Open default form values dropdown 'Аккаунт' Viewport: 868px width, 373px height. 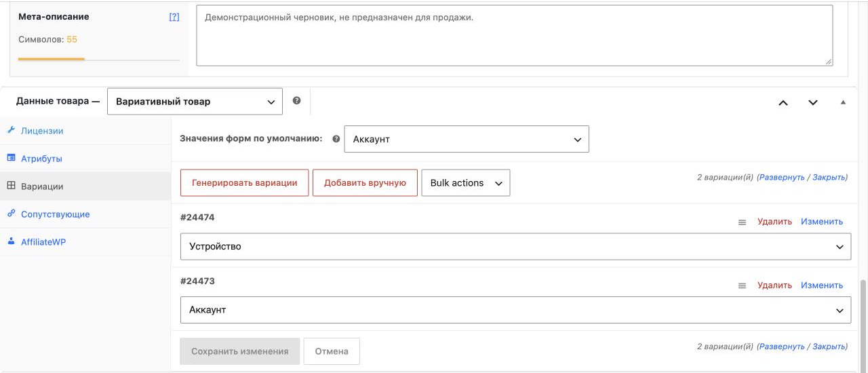point(467,139)
